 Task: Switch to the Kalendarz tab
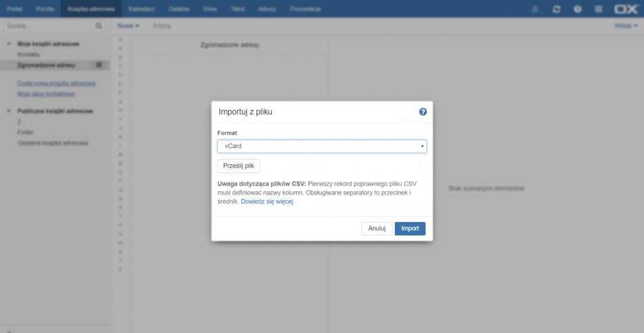[141, 9]
